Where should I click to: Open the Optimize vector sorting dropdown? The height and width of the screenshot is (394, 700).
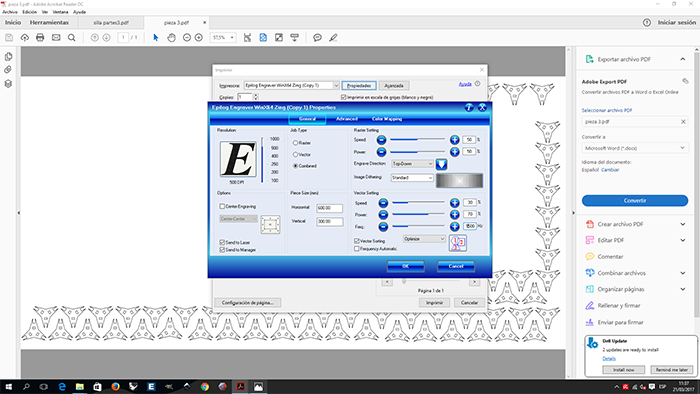coord(424,239)
